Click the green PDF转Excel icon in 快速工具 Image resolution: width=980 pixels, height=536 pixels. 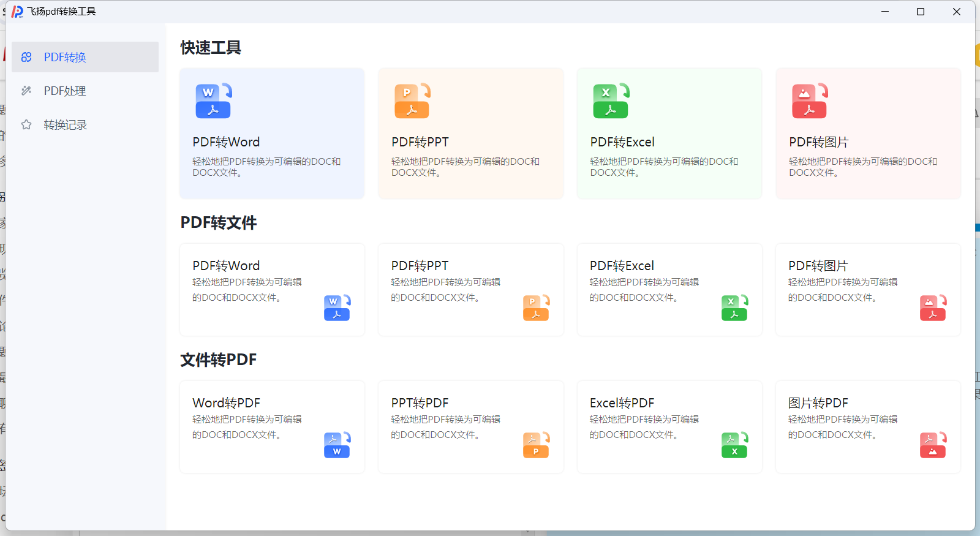(611, 100)
